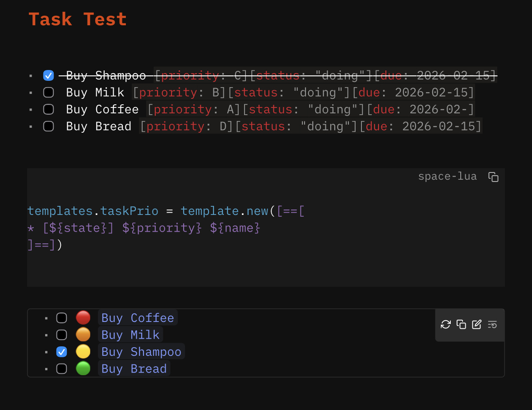The image size is (532, 410).
Task: Copy the space-lua code block
Action: click(493, 177)
